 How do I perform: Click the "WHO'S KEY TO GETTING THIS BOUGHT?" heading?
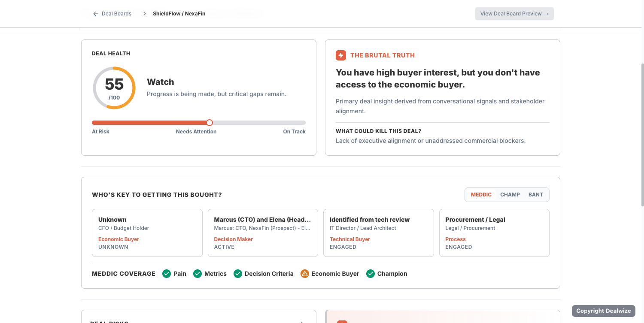[x=157, y=195]
